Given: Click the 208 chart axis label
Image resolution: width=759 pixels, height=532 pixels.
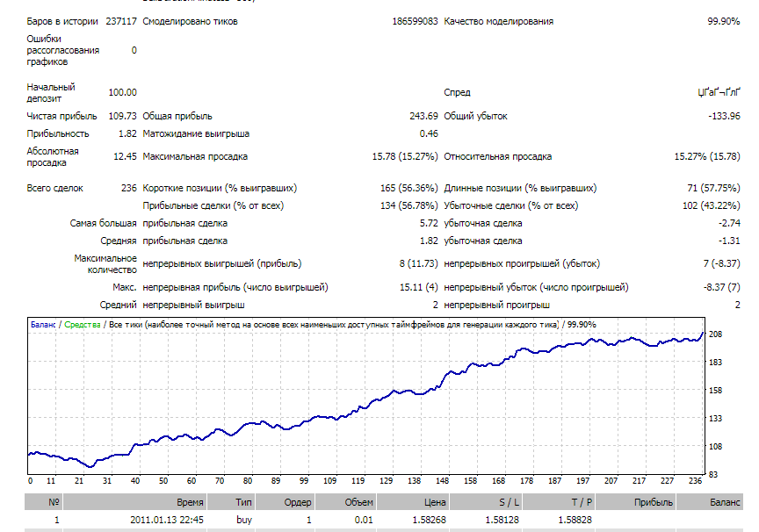Looking at the screenshot, I should [x=715, y=334].
